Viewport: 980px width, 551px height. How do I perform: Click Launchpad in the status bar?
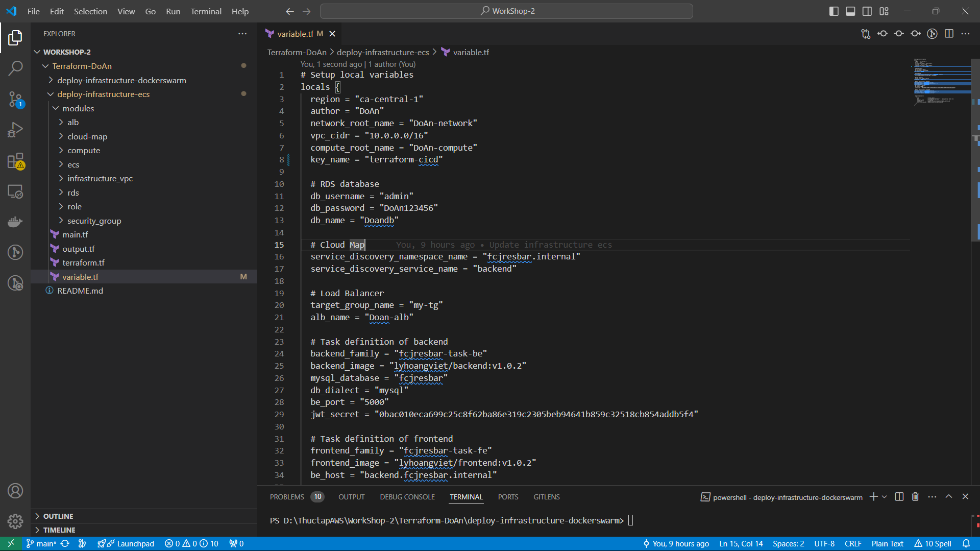(x=126, y=544)
